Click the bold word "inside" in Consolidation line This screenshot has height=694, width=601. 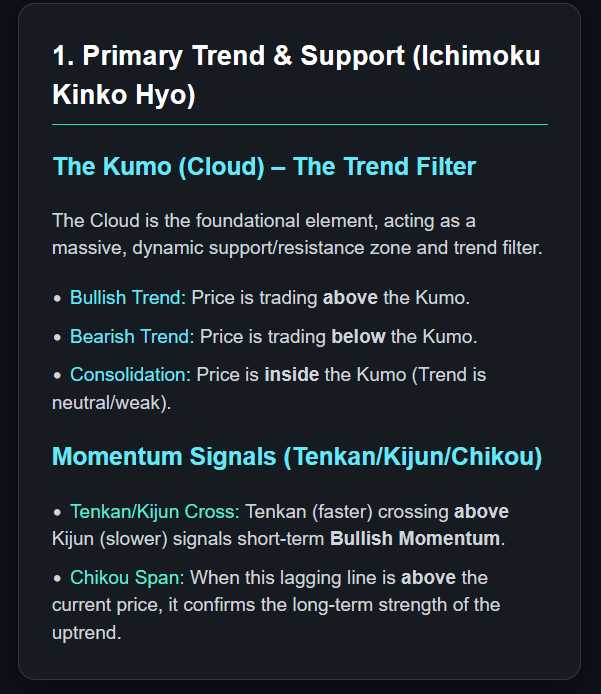click(x=292, y=375)
